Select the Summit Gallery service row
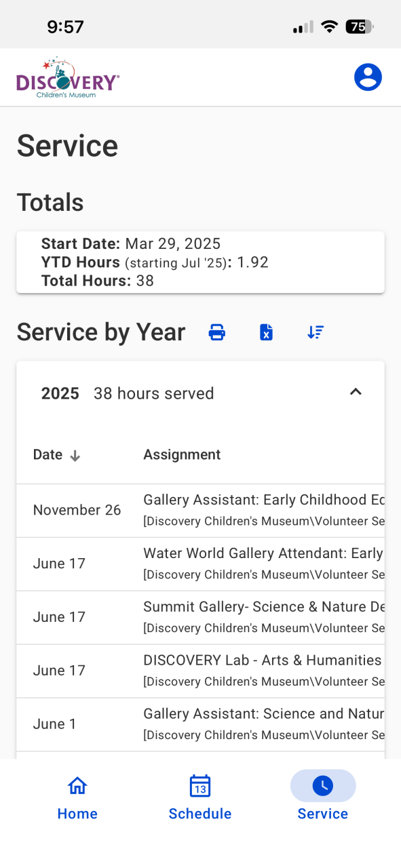Screen dimensions: 401x868 coord(200,618)
